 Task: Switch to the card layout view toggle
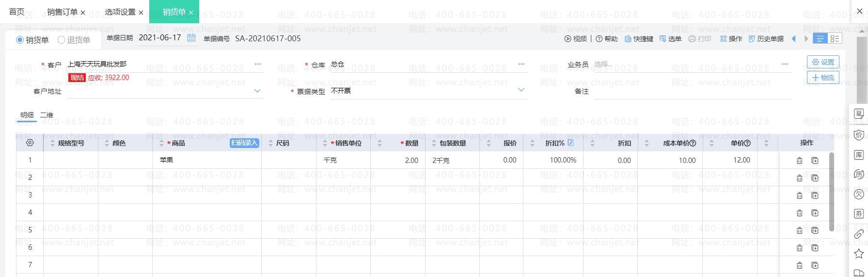pos(835,39)
